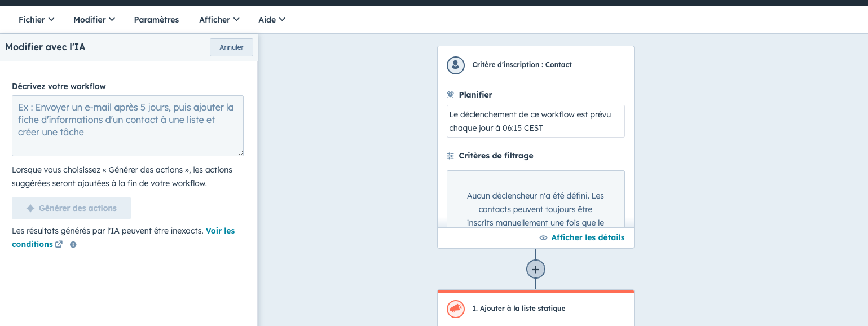Open the Fichier menu

click(36, 20)
